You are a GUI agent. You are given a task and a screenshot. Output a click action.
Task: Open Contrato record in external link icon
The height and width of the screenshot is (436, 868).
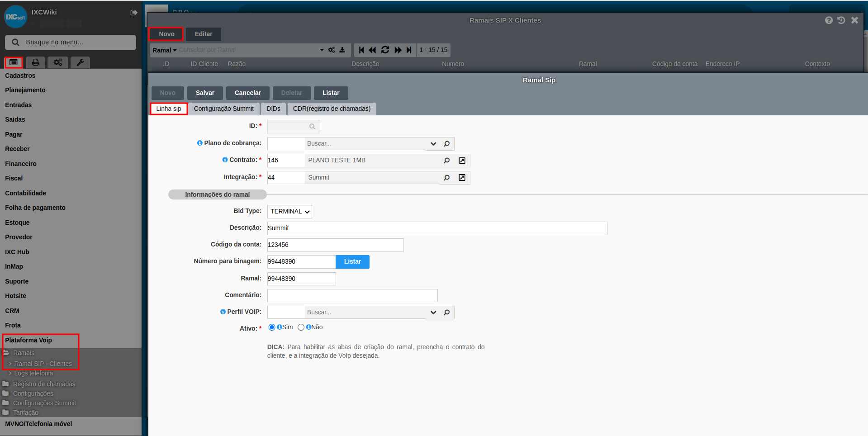pos(462,161)
